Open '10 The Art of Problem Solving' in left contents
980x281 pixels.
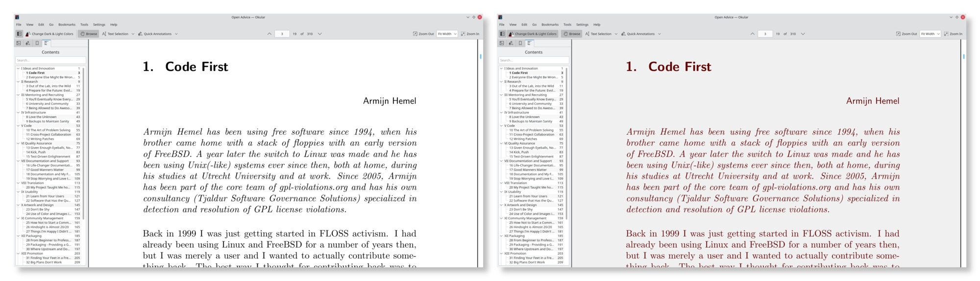48,130
